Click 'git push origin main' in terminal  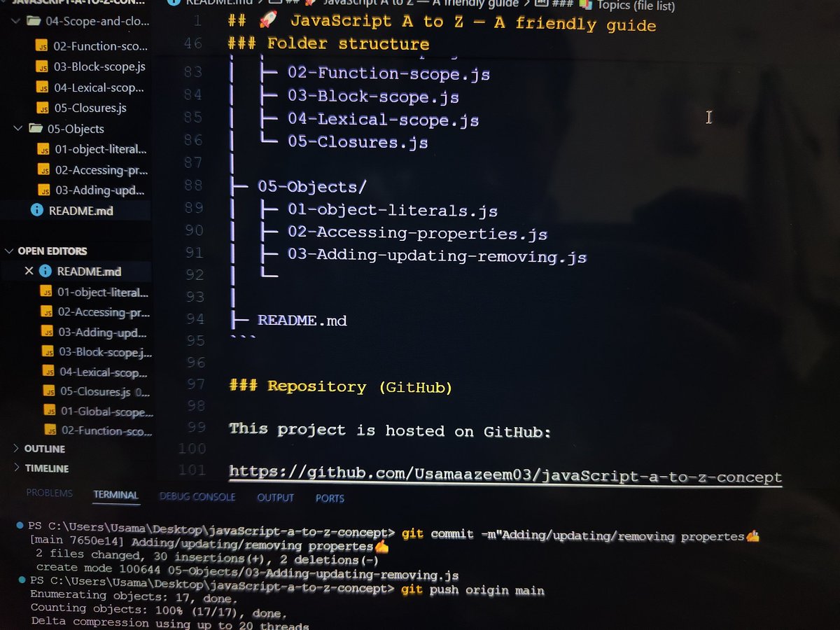473,590
